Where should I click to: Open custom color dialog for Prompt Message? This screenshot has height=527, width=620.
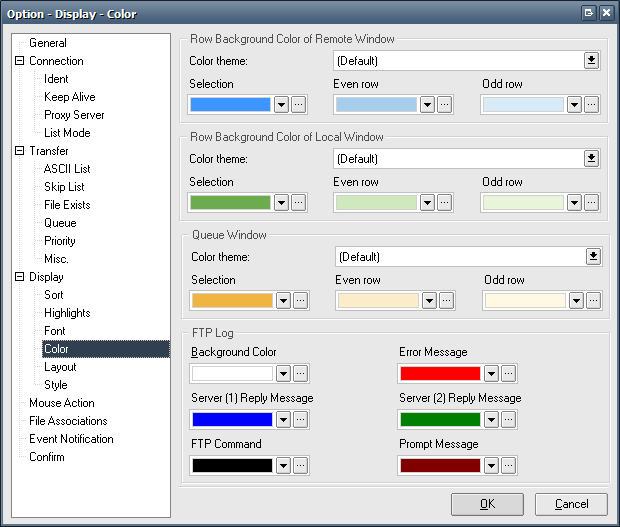tap(508, 466)
